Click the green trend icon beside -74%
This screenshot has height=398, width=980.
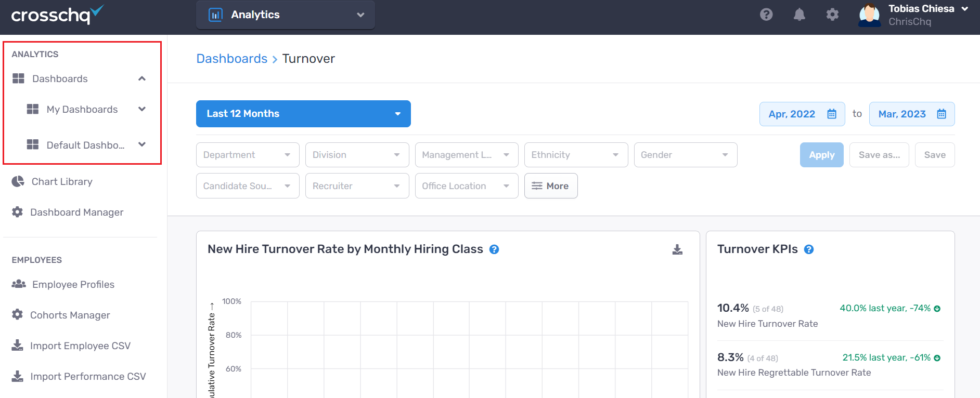(937, 309)
